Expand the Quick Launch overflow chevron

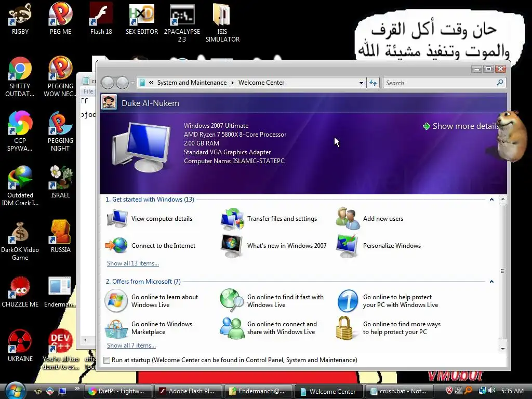coord(77,389)
